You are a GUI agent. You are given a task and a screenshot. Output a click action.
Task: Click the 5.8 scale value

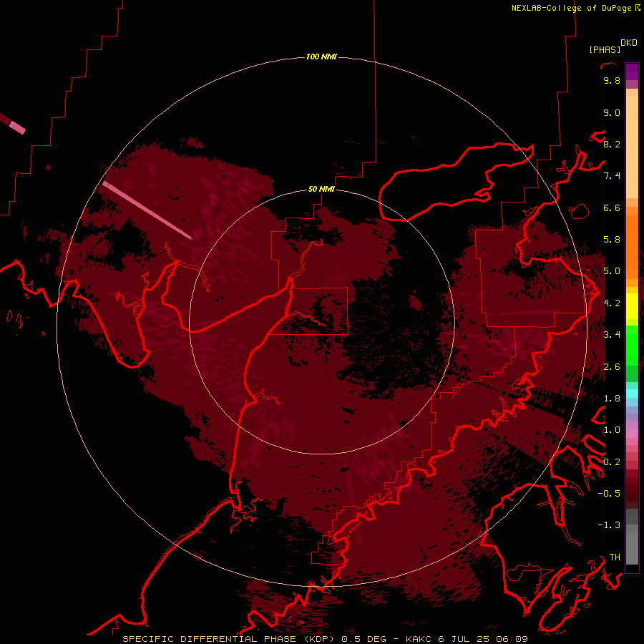612,240
